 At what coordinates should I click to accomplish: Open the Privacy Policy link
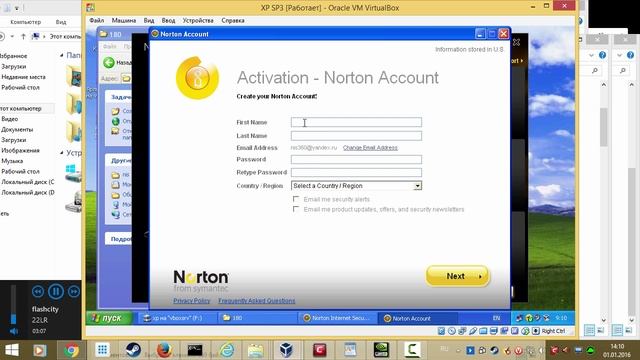192,301
